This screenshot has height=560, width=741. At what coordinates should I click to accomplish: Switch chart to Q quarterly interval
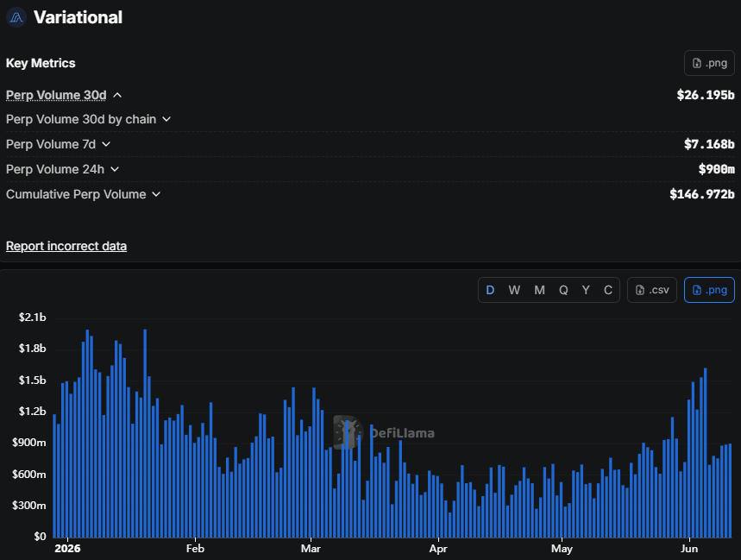coord(563,290)
